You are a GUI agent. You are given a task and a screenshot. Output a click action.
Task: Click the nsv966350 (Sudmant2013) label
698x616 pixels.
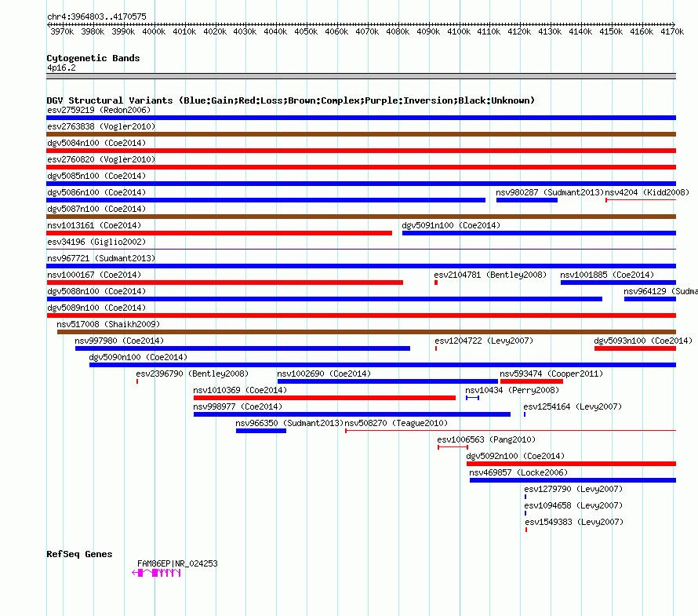click(x=290, y=423)
